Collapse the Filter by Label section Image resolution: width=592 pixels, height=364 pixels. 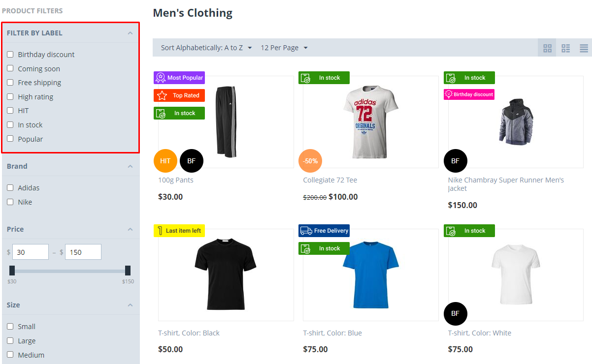pos(130,33)
